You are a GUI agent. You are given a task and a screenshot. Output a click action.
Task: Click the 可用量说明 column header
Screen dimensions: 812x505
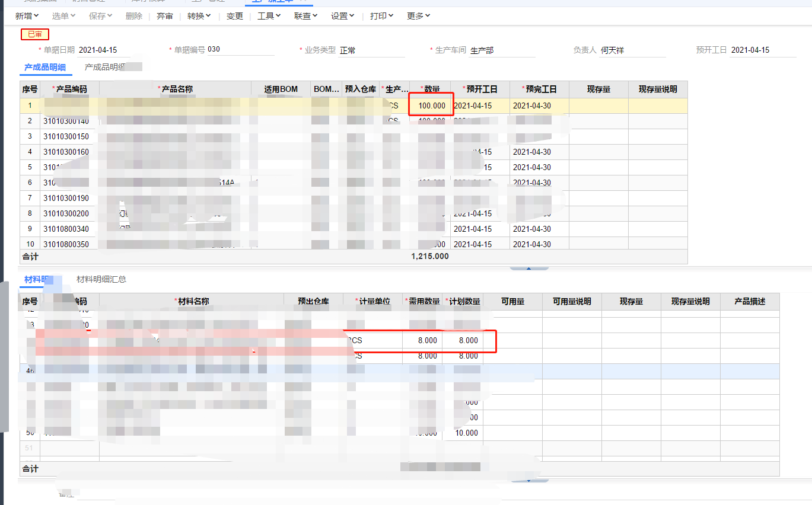[572, 301]
